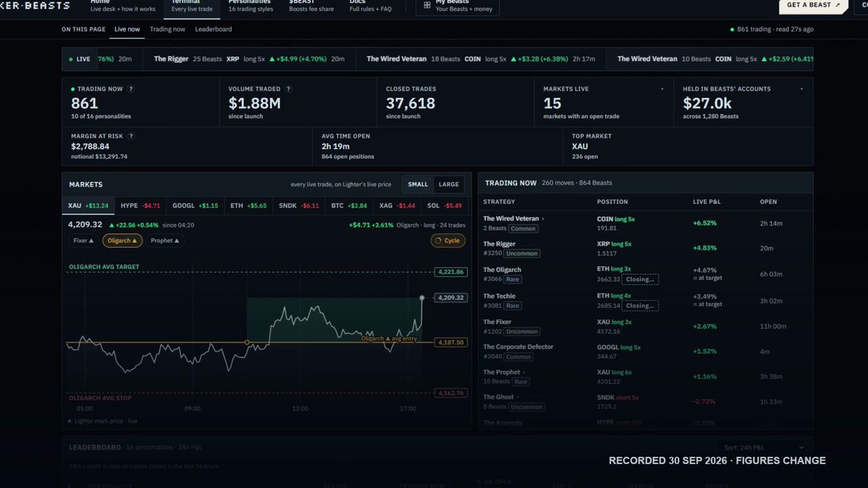Click the GET A BEAST button

(x=813, y=5)
